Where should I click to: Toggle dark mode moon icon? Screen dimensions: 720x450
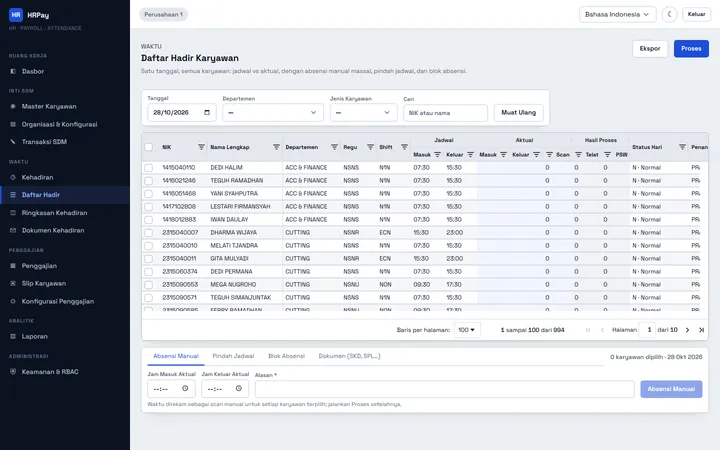tap(669, 14)
